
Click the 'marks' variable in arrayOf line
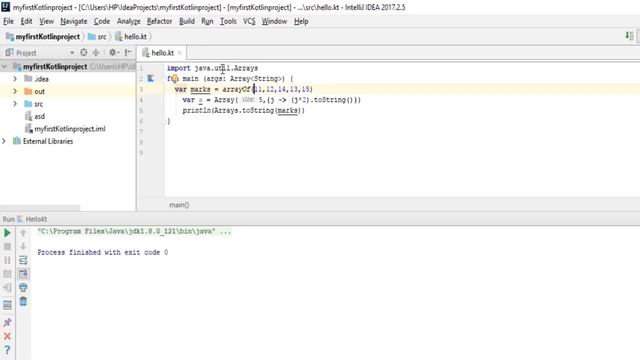(200, 89)
